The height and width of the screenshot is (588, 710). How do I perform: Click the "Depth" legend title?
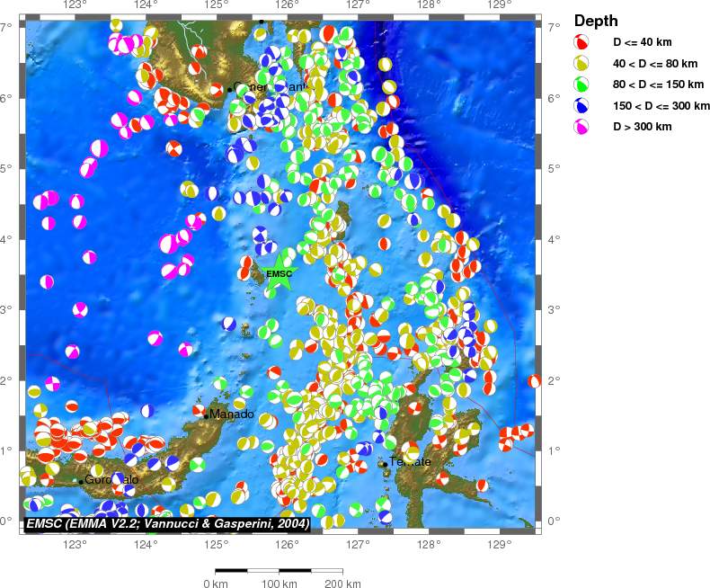click(596, 21)
